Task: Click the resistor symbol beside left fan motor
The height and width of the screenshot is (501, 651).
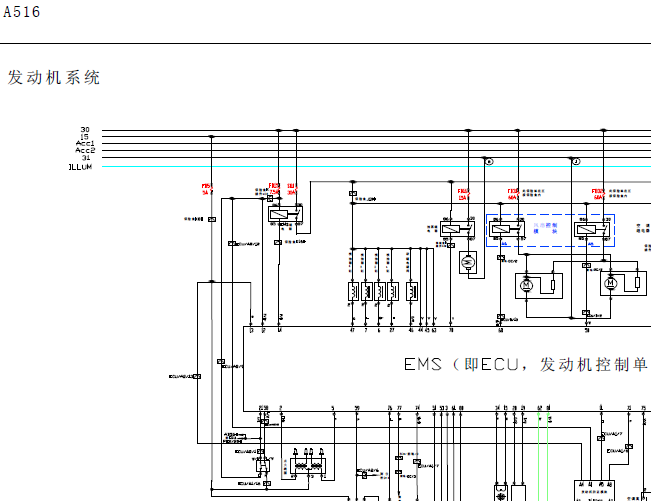Action: point(553,285)
